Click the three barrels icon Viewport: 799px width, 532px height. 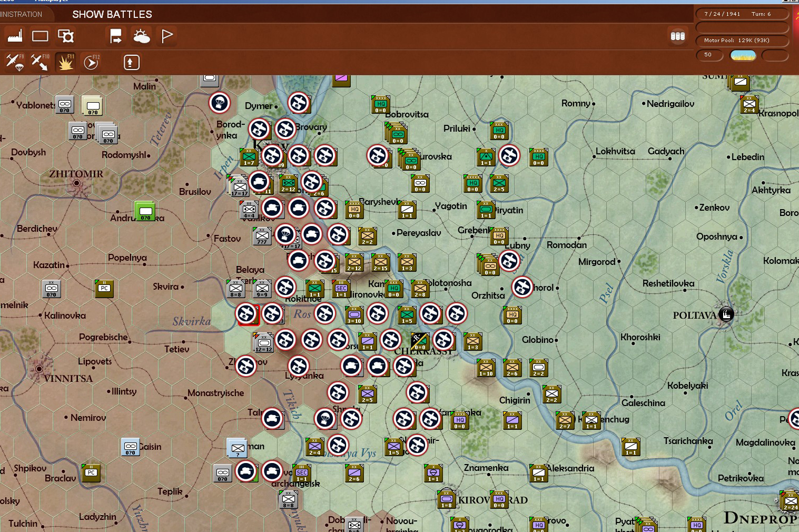pos(677,36)
